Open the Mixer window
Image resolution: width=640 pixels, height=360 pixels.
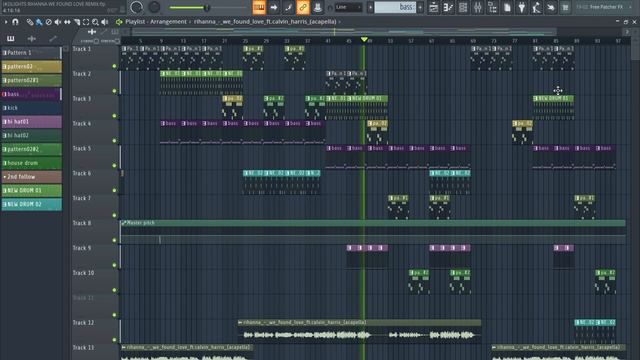[478, 7]
